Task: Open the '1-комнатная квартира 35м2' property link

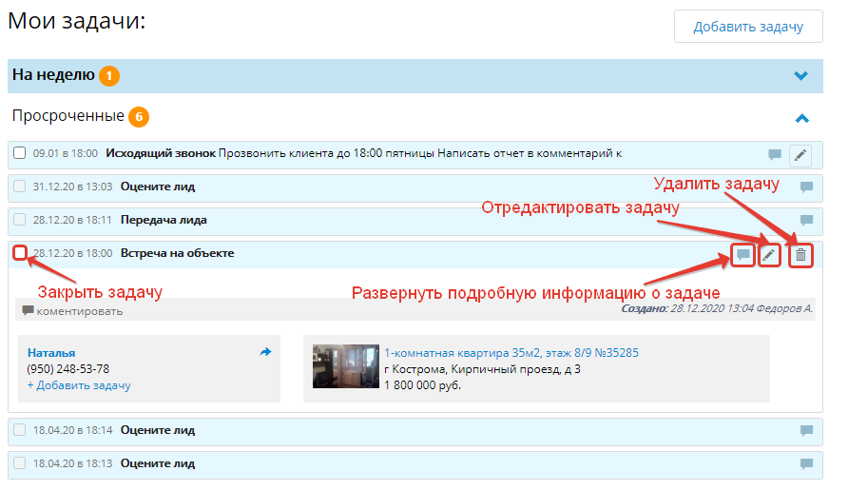Action: coord(511,353)
